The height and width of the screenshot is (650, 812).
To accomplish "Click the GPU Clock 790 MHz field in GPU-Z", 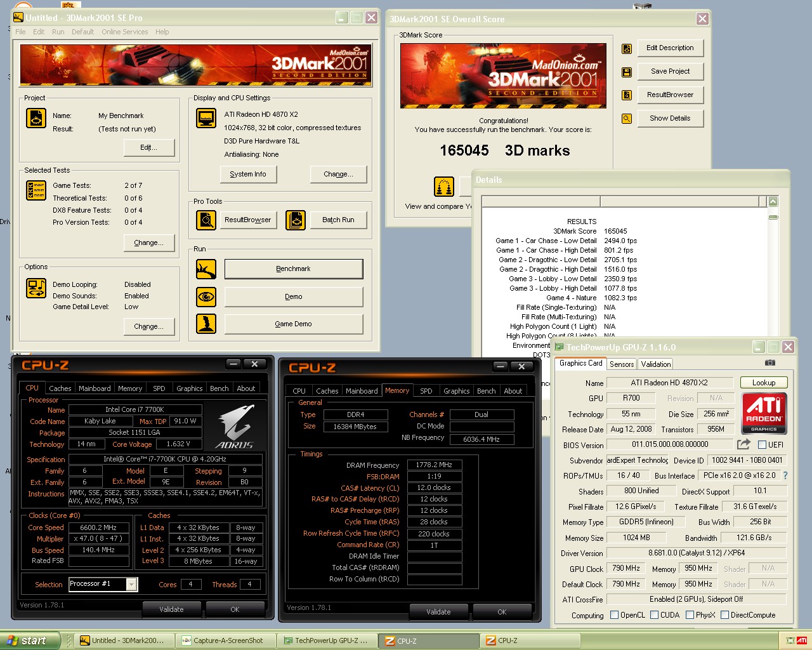I will pos(627,569).
